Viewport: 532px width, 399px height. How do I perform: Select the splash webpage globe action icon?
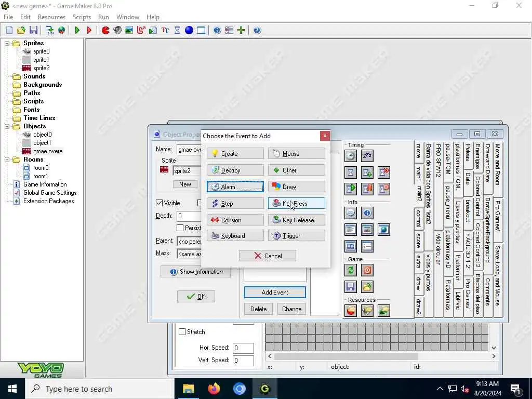click(x=384, y=229)
